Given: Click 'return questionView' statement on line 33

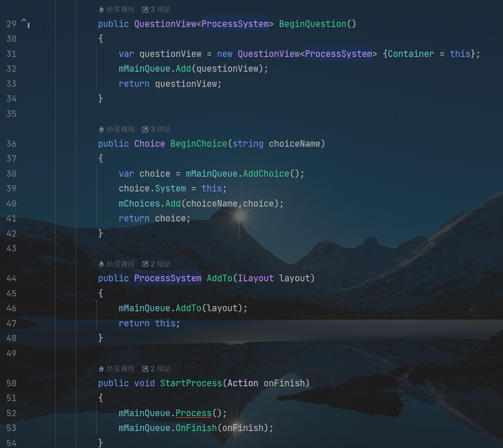Looking at the screenshot, I should (170, 84).
